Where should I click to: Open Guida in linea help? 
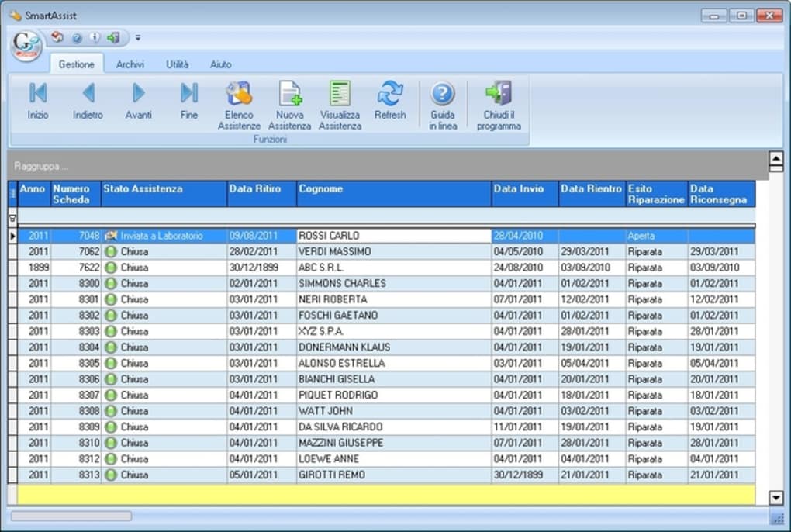(443, 105)
